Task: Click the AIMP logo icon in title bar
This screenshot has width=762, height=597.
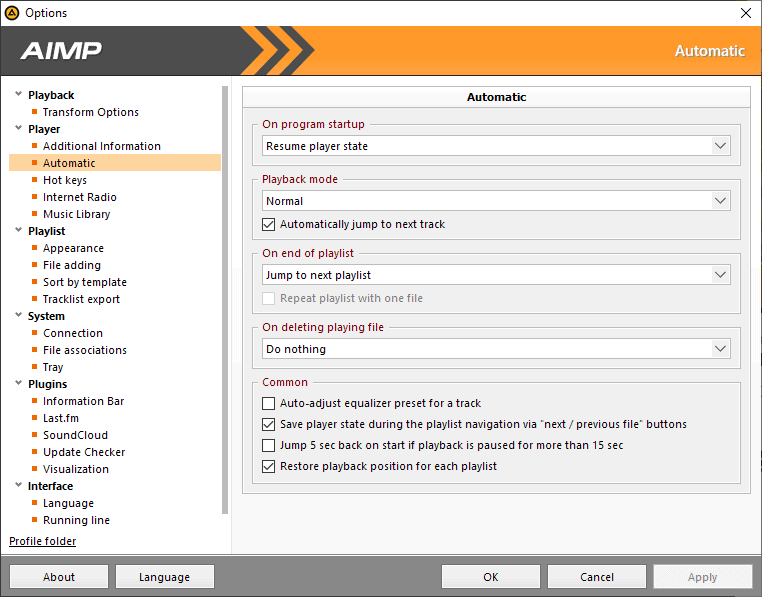Action: pyautogui.click(x=12, y=13)
